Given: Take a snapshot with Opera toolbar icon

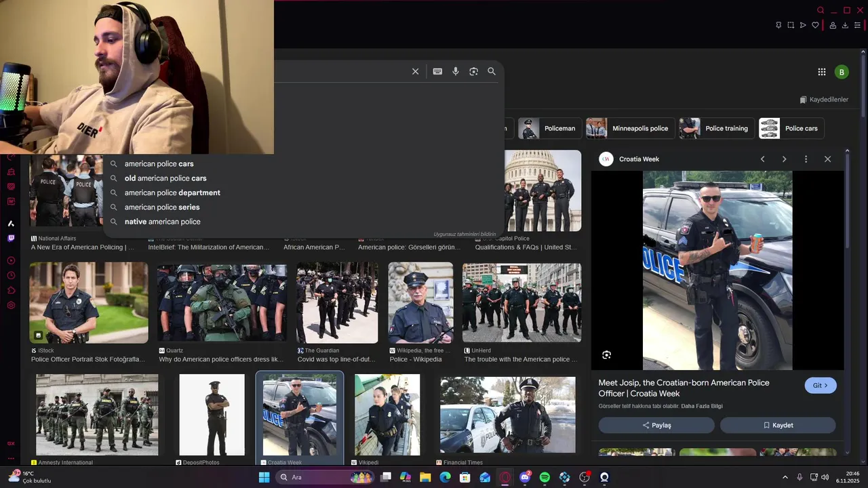Looking at the screenshot, I should coord(791,25).
